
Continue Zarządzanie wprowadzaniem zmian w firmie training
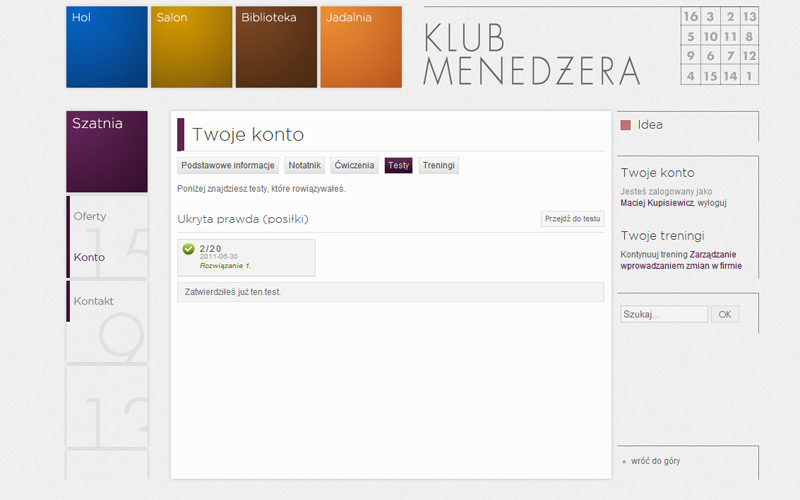click(681, 260)
